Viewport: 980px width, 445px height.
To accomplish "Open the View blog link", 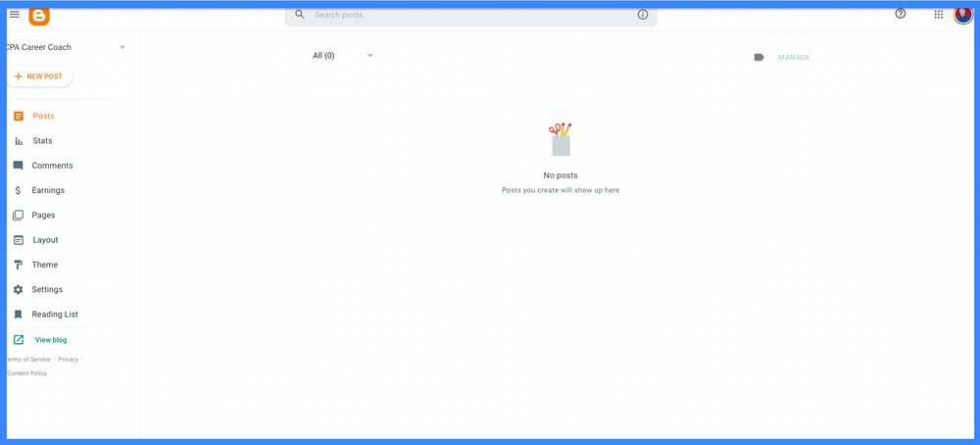I will tap(51, 340).
